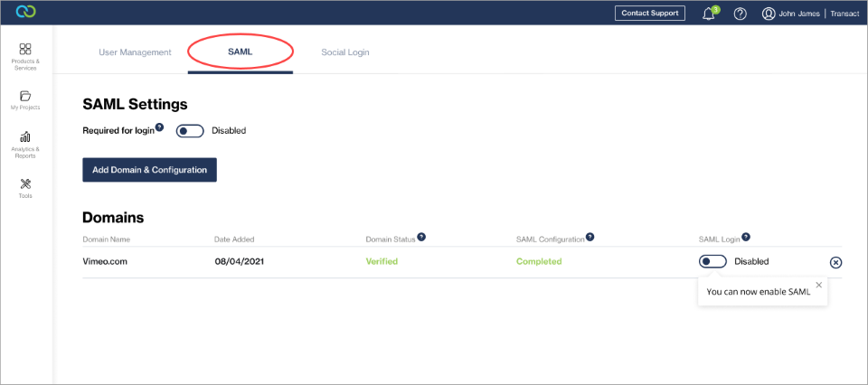Open the notifications bell
868x385 pixels.
709,14
